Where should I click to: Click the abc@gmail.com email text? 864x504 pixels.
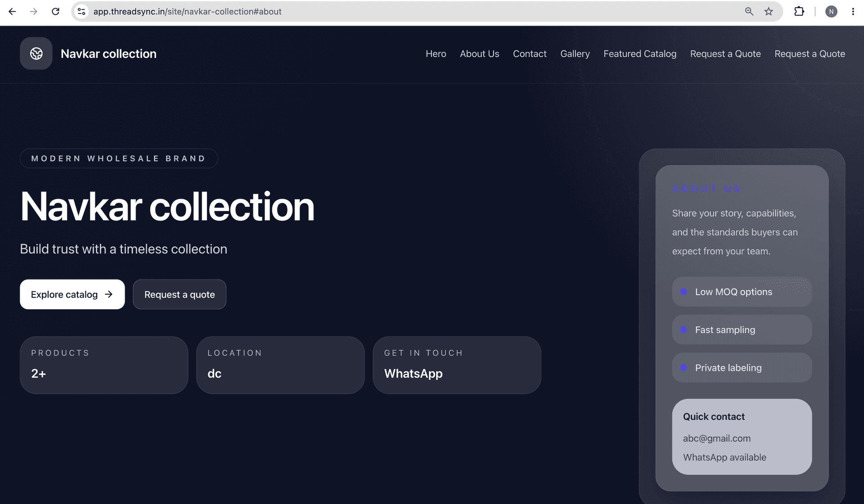(717, 438)
